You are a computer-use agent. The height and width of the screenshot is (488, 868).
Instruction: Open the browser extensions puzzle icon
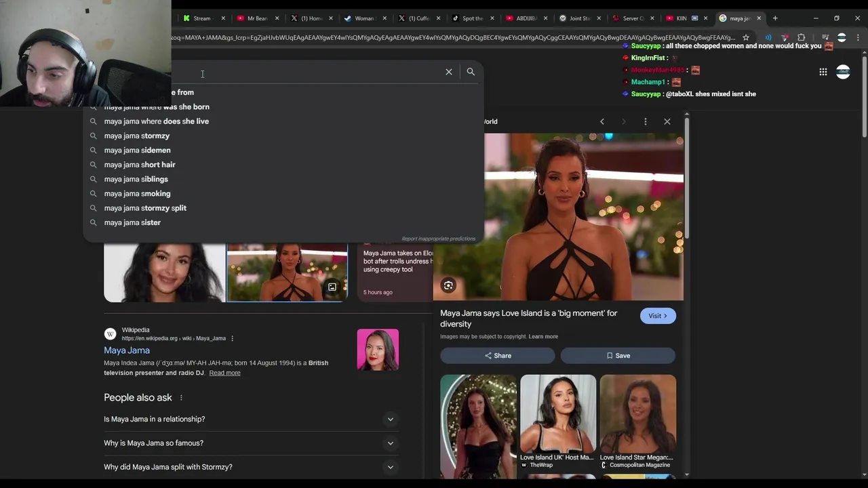tap(802, 37)
